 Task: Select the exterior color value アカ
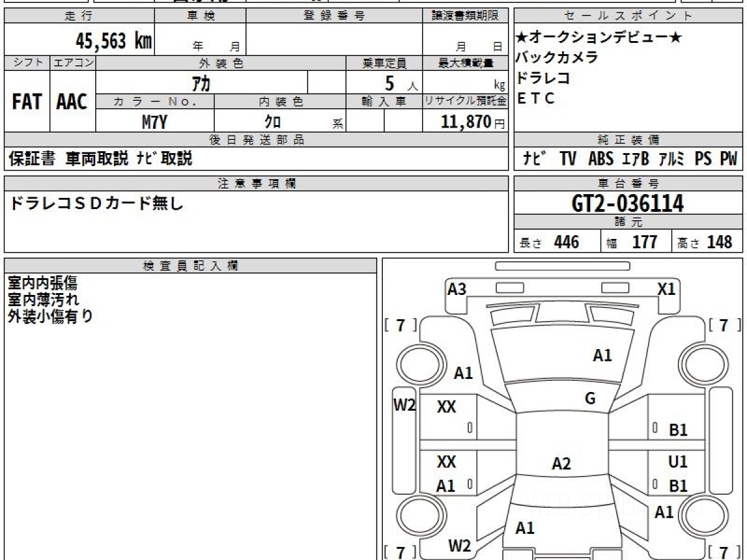coord(201,83)
